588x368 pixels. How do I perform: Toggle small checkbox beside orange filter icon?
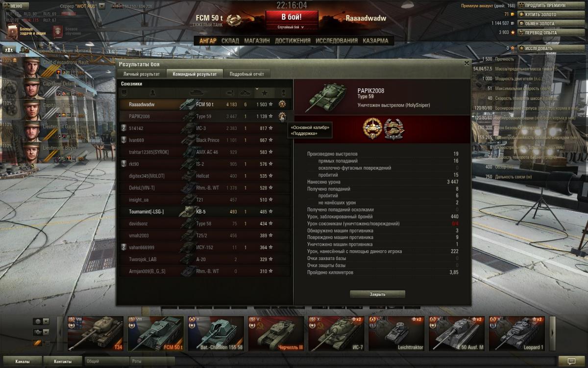(48, 343)
